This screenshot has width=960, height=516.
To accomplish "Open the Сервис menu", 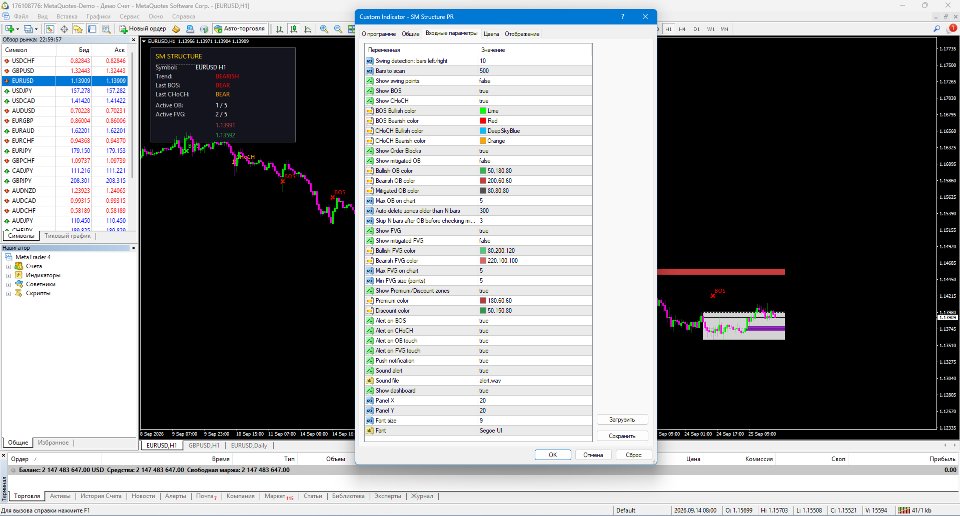I will click(129, 17).
